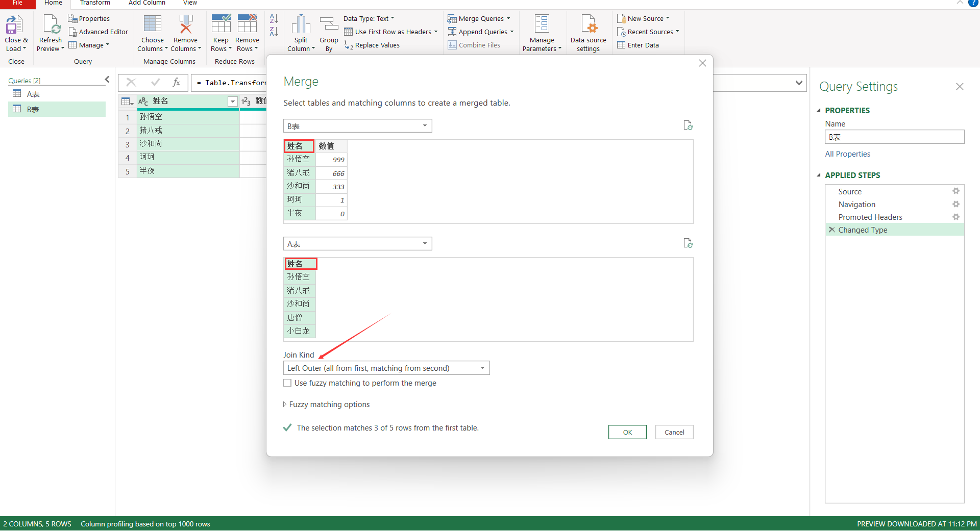Click the Keep Rows icon
Image resolution: width=980 pixels, height=531 pixels.
pos(221,24)
